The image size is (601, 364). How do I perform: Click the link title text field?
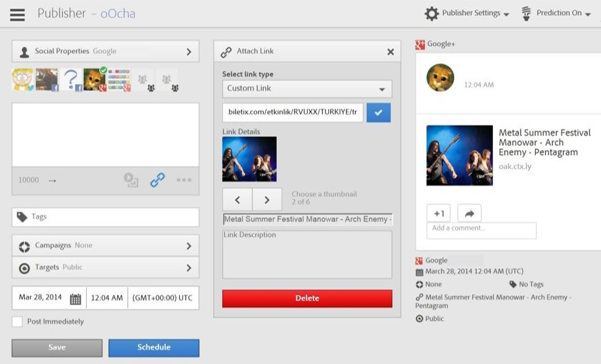tap(308, 219)
